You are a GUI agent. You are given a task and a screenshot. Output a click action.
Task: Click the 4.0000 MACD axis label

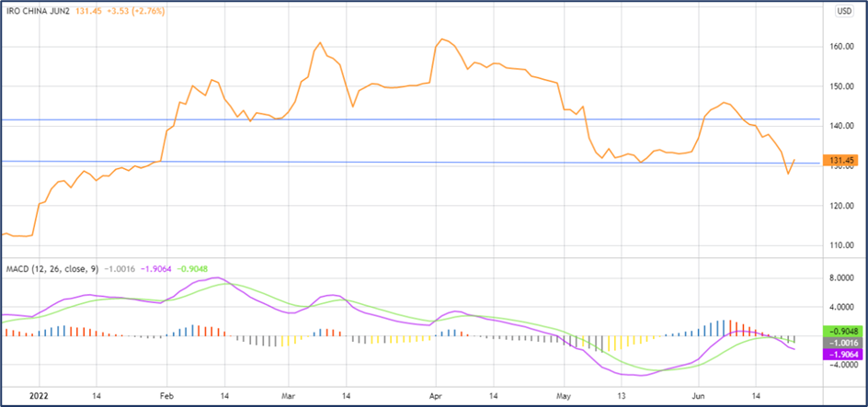click(841, 307)
